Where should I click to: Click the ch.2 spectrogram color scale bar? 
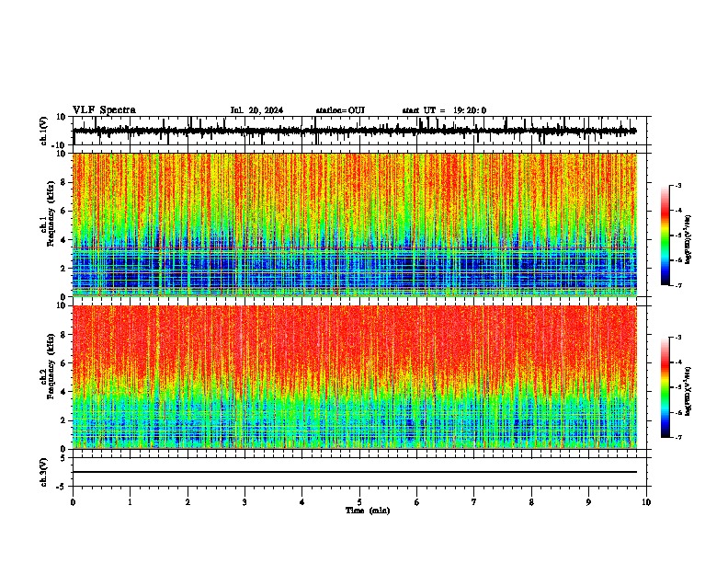[x=665, y=387]
